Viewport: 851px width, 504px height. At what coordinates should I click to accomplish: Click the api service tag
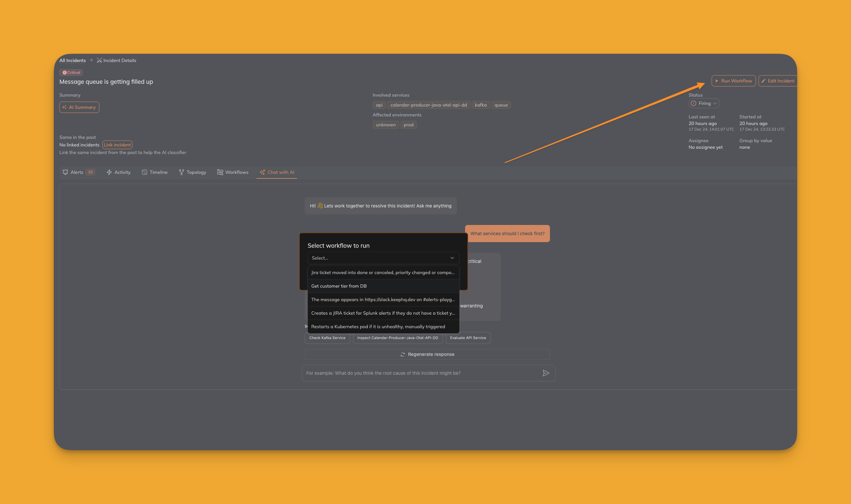tap(379, 105)
